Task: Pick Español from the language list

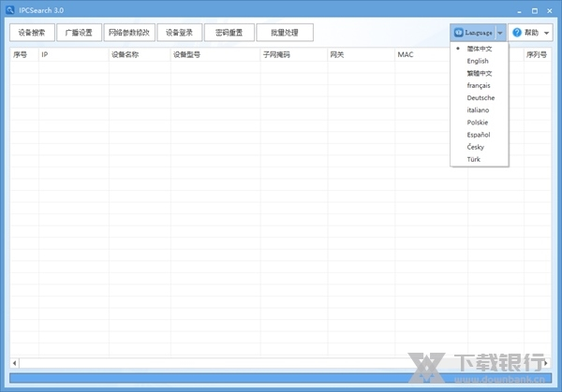Action: point(480,135)
